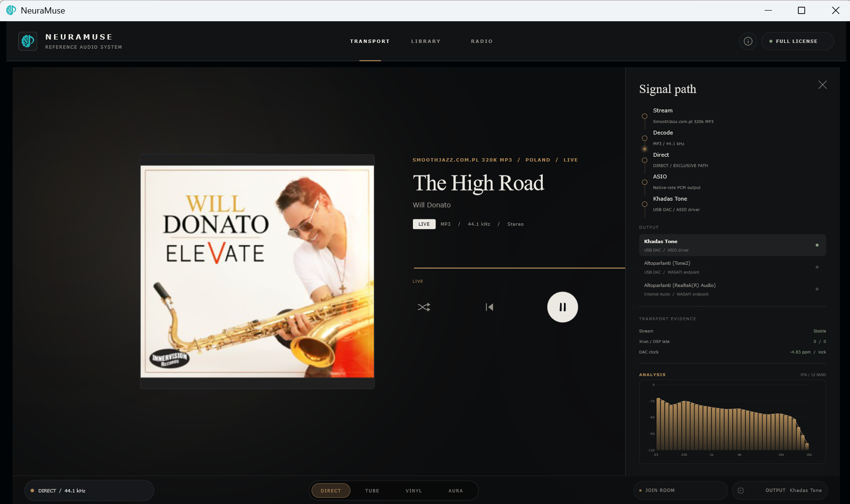Click the Join Room button
850x504 pixels.
click(680, 490)
